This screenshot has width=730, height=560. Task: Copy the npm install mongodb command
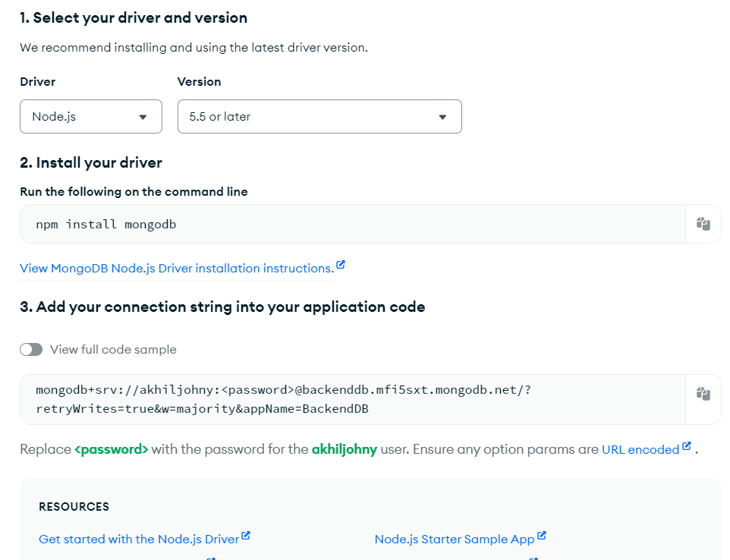703,224
